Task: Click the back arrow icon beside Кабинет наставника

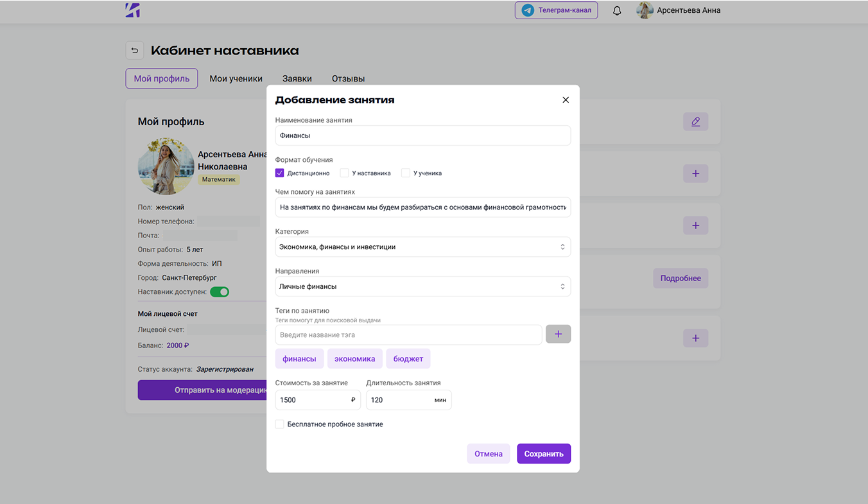Action: [x=134, y=51]
